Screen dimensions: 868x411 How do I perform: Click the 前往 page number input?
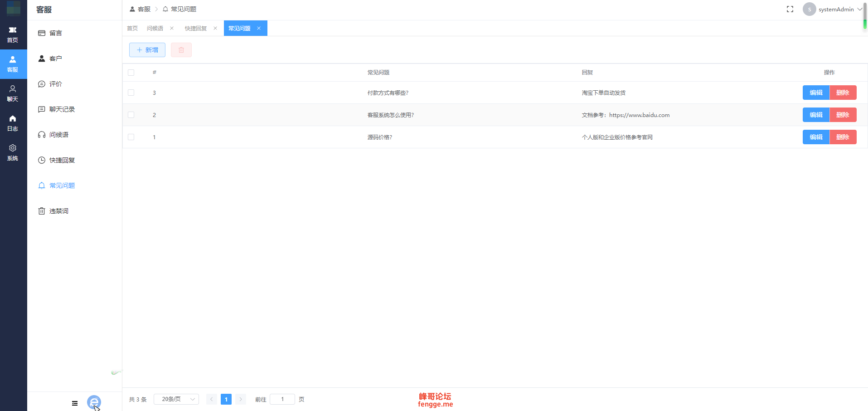pyautogui.click(x=282, y=399)
